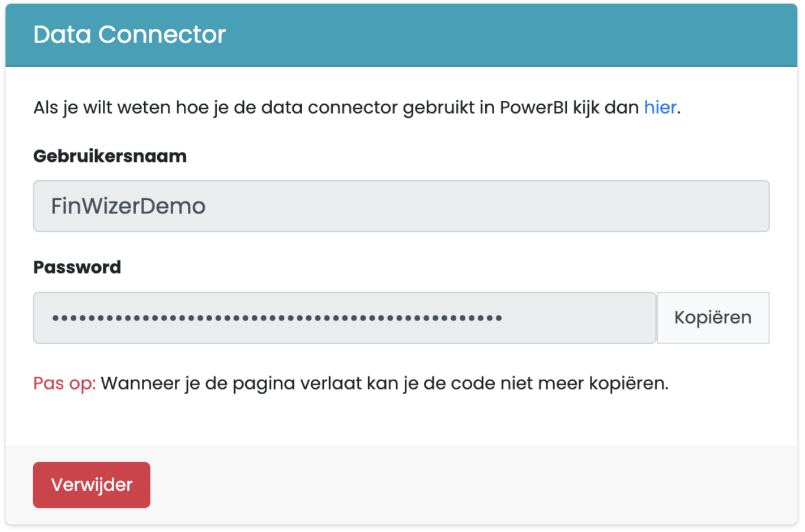Click empty space right of the password dots

(579, 317)
